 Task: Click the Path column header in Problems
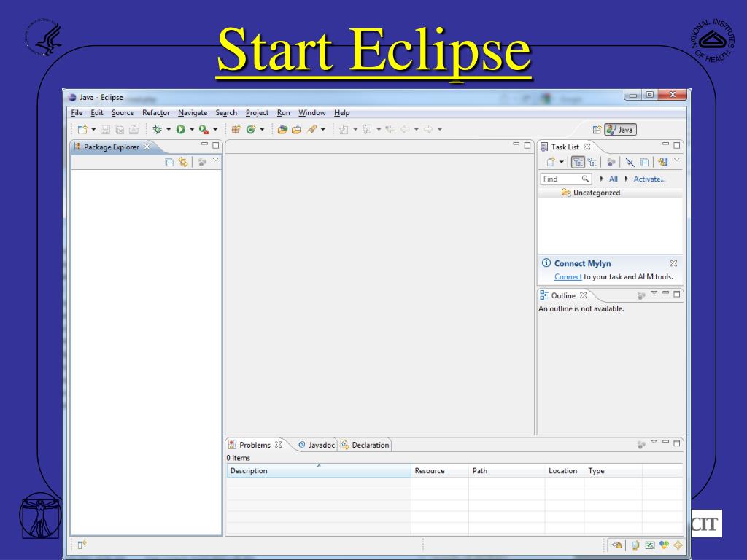[506, 471]
